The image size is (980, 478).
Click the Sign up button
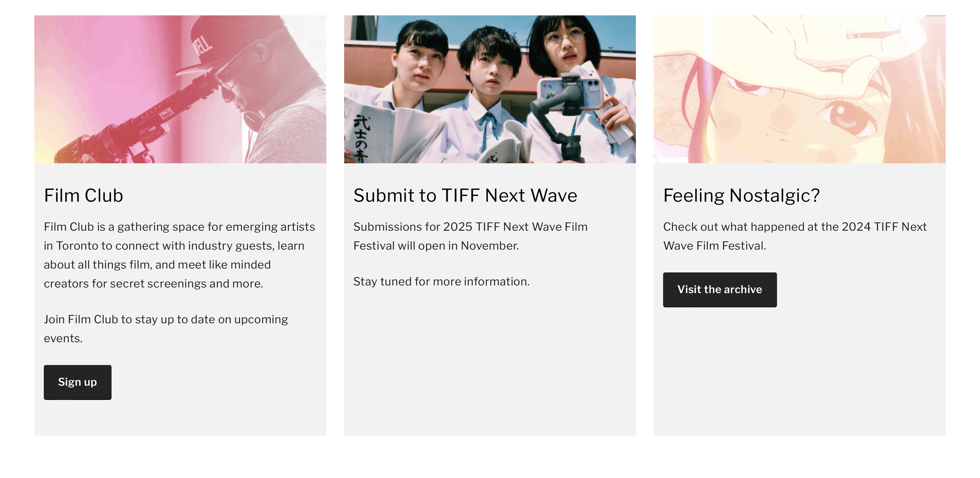[x=77, y=382]
